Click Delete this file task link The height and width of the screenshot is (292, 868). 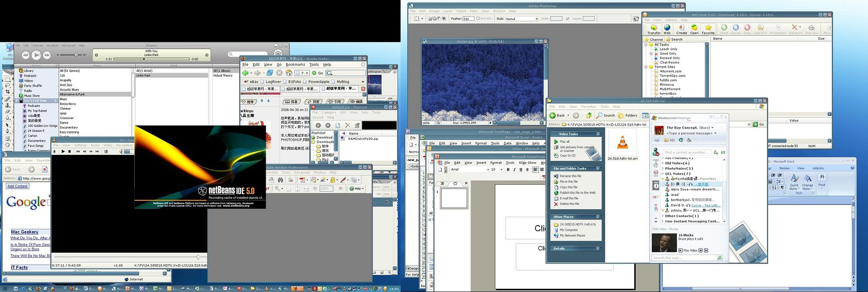click(x=569, y=204)
